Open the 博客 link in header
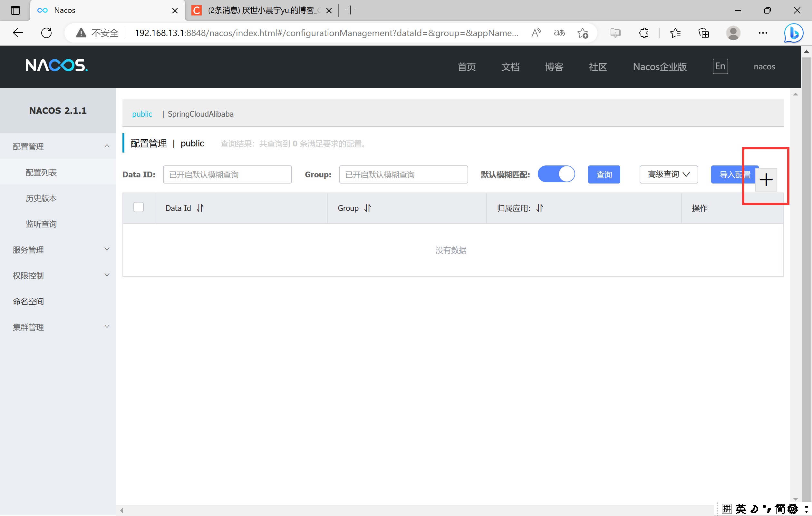This screenshot has width=812, height=516. pos(554,66)
